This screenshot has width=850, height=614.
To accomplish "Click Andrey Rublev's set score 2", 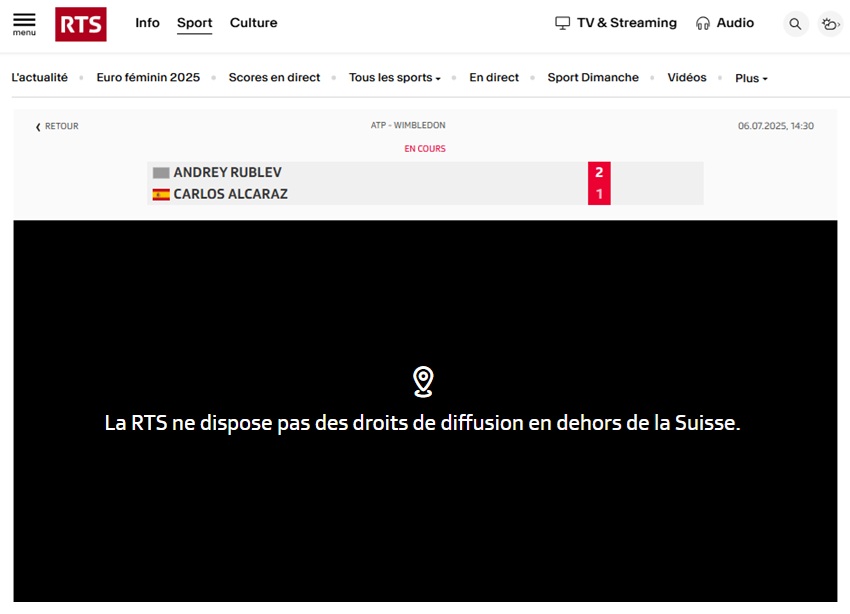I will [x=599, y=172].
